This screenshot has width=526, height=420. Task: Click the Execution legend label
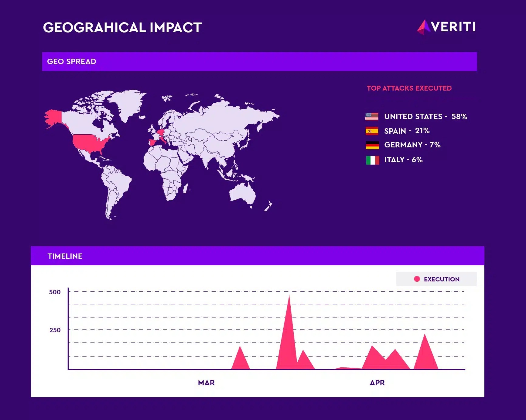pos(442,279)
